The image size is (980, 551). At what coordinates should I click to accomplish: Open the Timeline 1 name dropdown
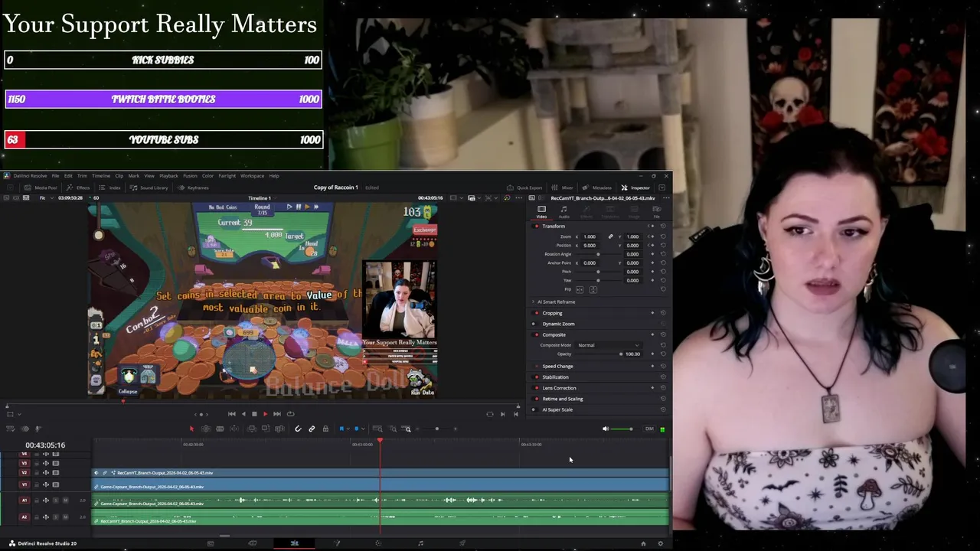pyautogui.click(x=263, y=198)
